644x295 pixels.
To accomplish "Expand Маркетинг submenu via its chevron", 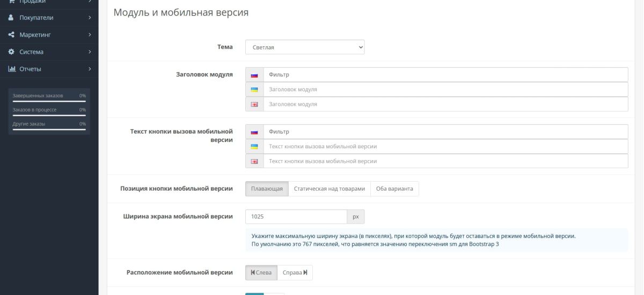I will [x=90, y=35].
